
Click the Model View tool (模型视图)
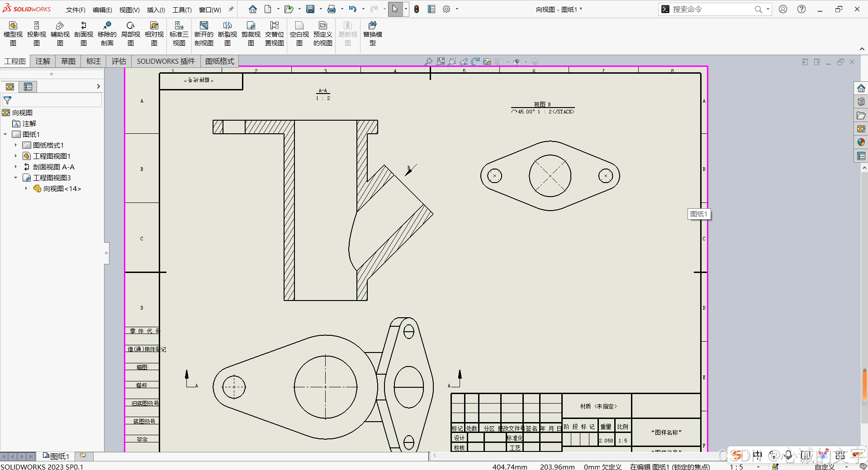13,34
